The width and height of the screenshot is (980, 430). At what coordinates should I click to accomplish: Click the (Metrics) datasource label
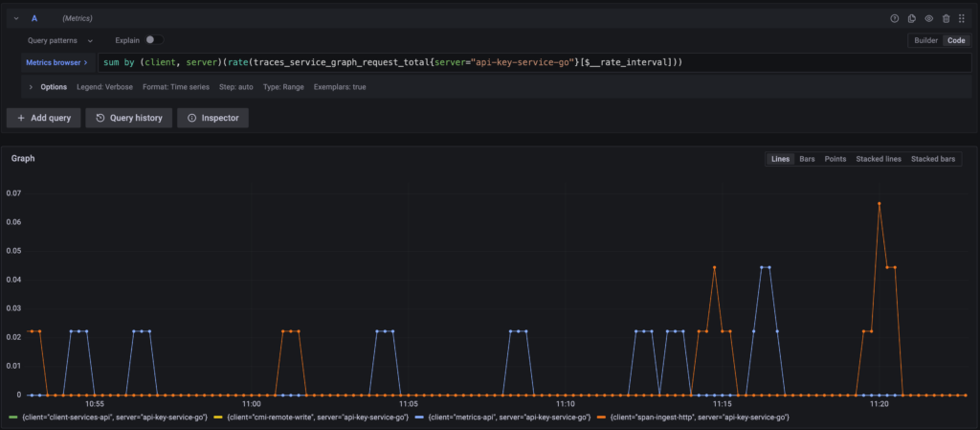tap(78, 19)
